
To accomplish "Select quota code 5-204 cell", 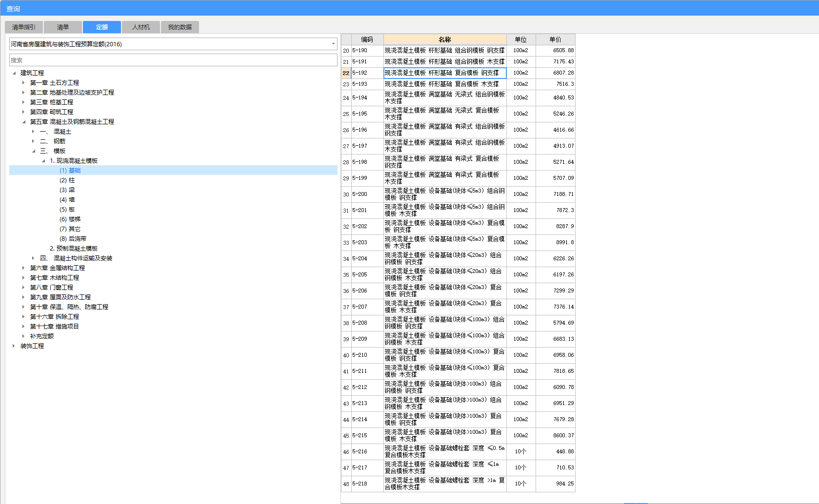I will [x=367, y=259].
